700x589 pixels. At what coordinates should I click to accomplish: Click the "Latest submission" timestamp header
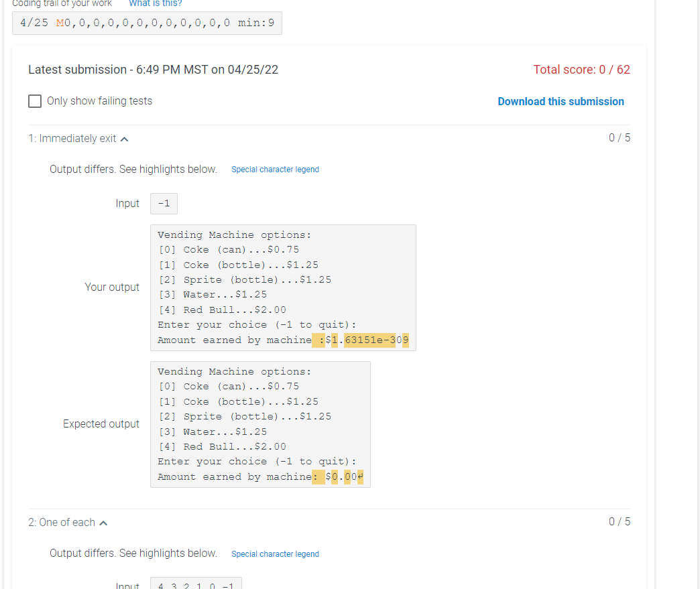click(153, 69)
